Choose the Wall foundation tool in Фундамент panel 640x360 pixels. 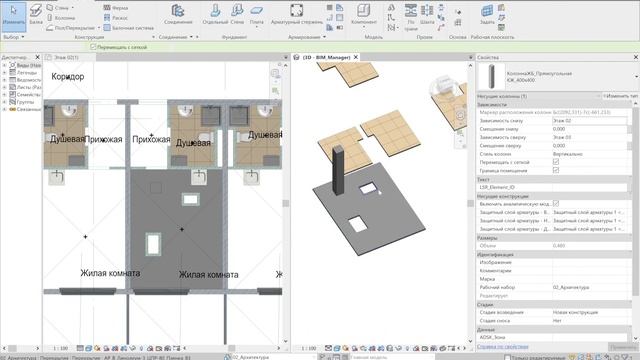click(x=237, y=14)
